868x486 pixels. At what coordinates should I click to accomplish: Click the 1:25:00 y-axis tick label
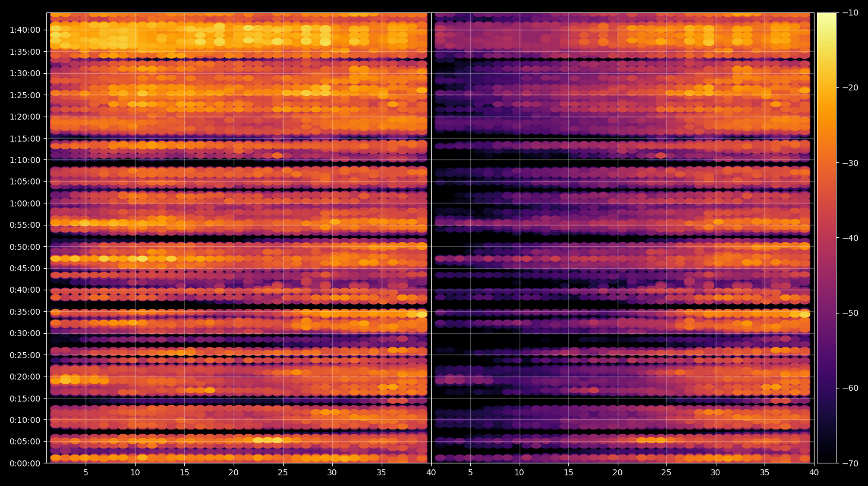click(x=25, y=95)
